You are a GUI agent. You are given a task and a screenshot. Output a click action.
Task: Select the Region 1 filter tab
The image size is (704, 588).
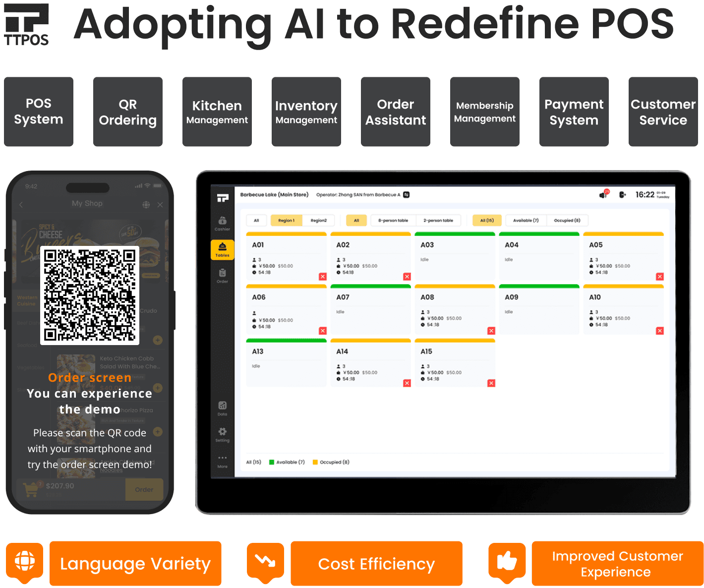pyautogui.click(x=286, y=221)
